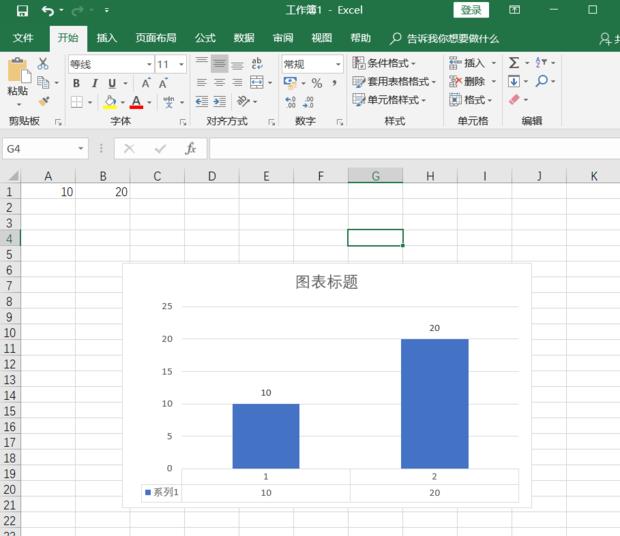Apply the yellow fill color swatch

[x=110, y=102]
